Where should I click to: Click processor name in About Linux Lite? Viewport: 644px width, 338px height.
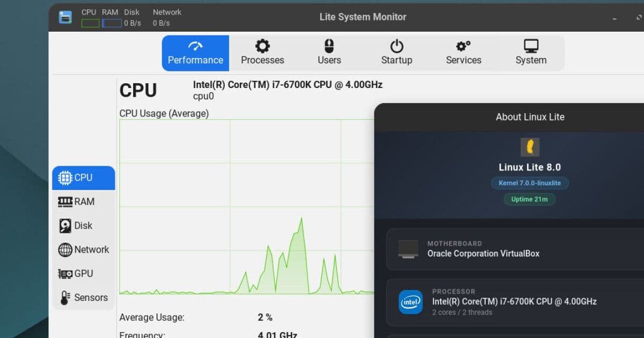point(515,302)
